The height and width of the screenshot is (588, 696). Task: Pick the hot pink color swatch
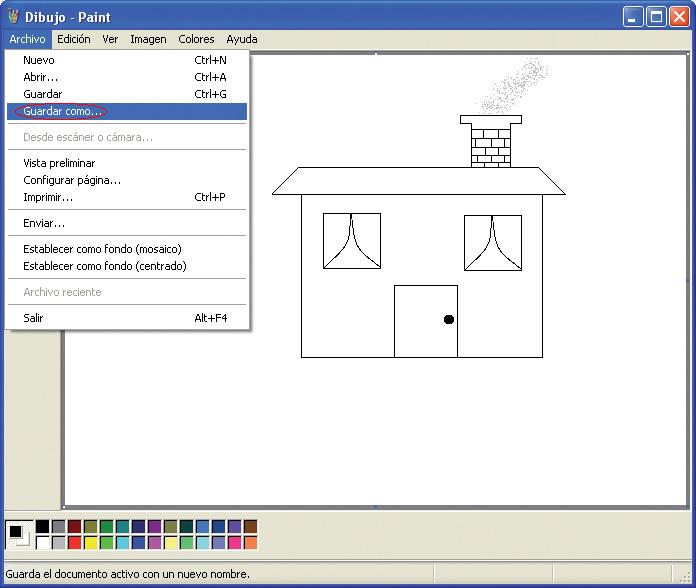pos(234,543)
